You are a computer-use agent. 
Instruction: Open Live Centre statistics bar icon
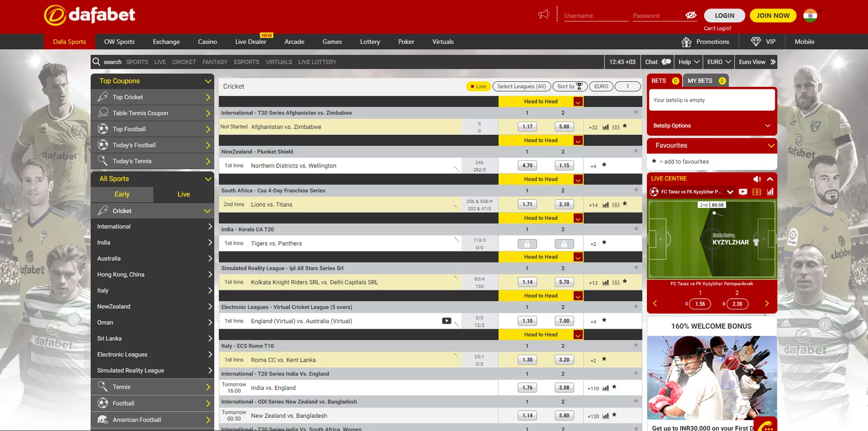tap(770, 192)
